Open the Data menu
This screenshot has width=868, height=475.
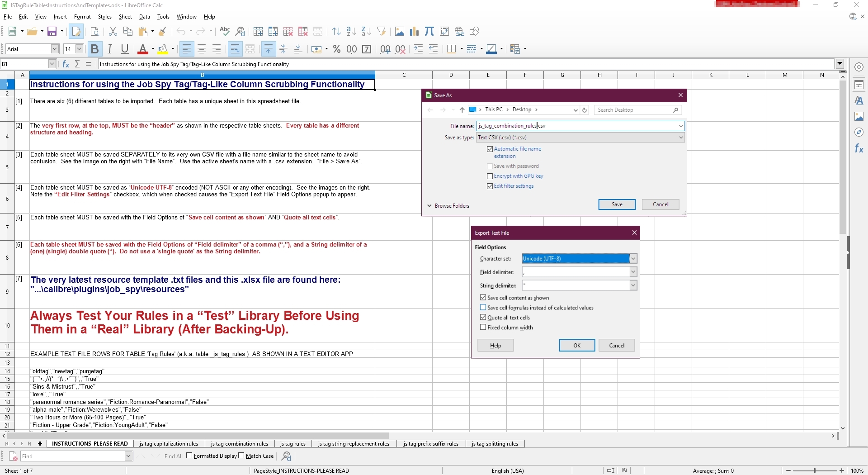144,17
